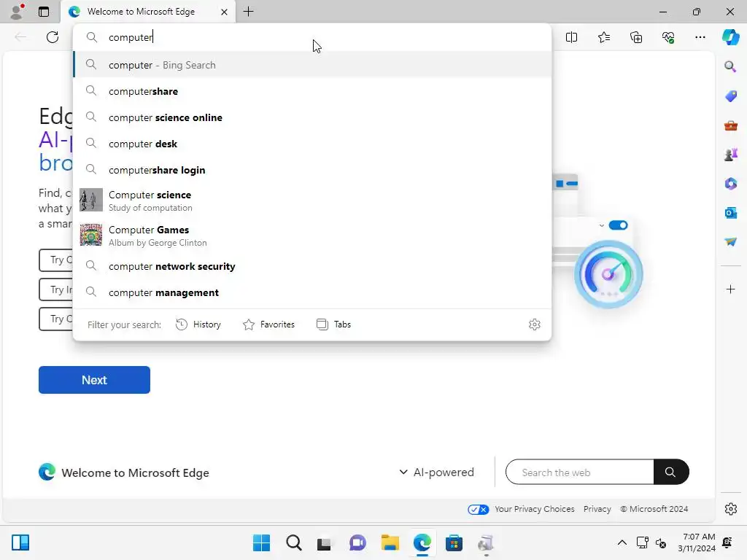The image size is (747, 560).
Task: Select 'Computer science' Study of computation suggestion
Action: 312,201
